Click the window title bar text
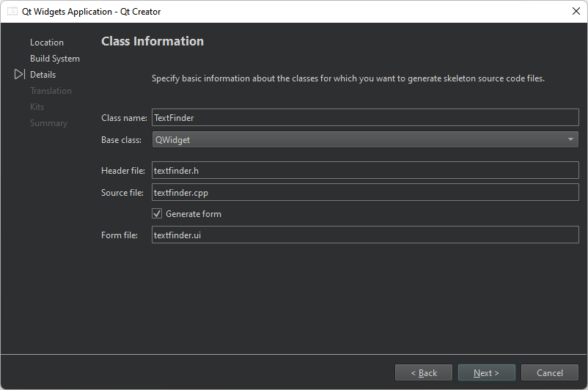 coord(92,12)
